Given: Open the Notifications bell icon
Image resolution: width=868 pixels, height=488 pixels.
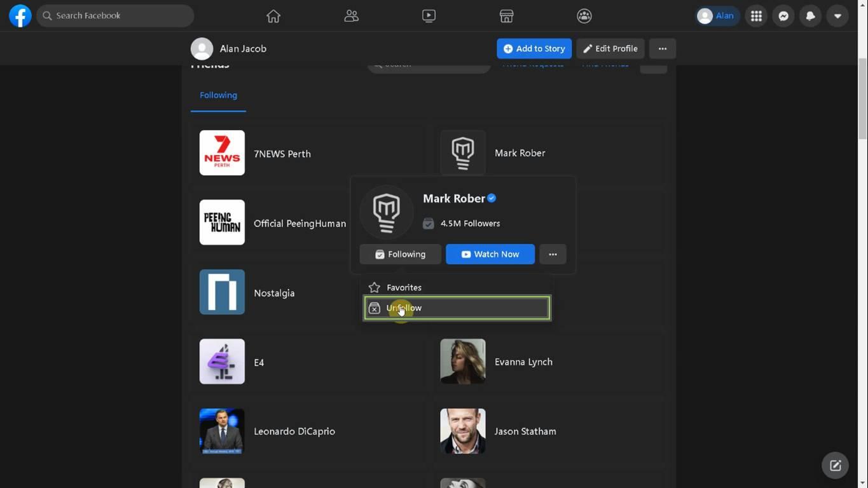Looking at the screenshot, I should click(810, 16).
